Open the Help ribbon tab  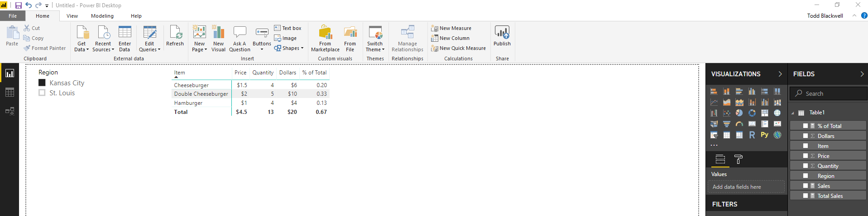pos(136,16)
